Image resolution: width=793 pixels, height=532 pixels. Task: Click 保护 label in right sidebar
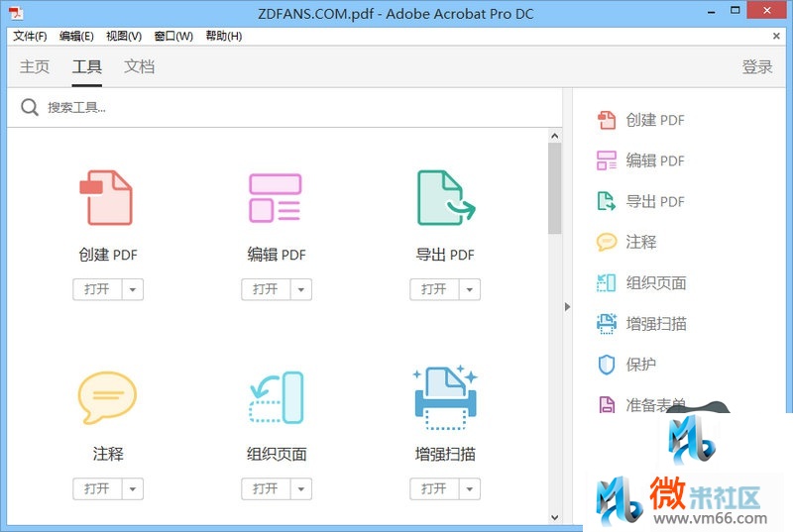(640, 365)
